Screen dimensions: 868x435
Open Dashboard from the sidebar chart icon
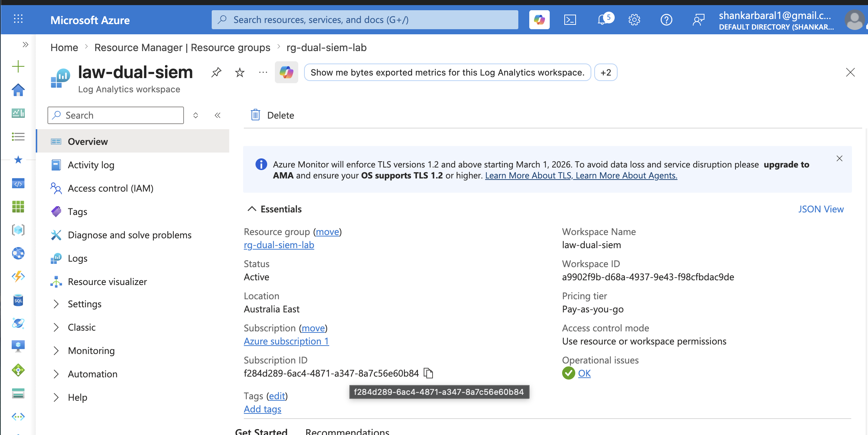tap(18, 113)
